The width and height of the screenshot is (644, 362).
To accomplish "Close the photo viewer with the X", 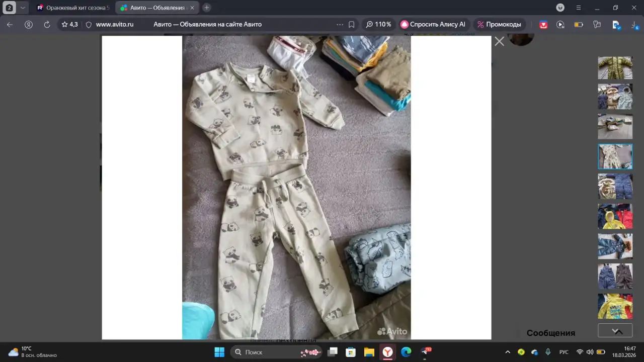I will click(499, 42).
